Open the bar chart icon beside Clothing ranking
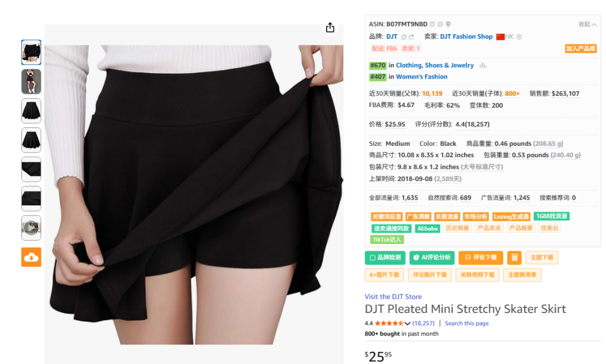The height and width of the screenshot is (364, 606). point(483,65)
